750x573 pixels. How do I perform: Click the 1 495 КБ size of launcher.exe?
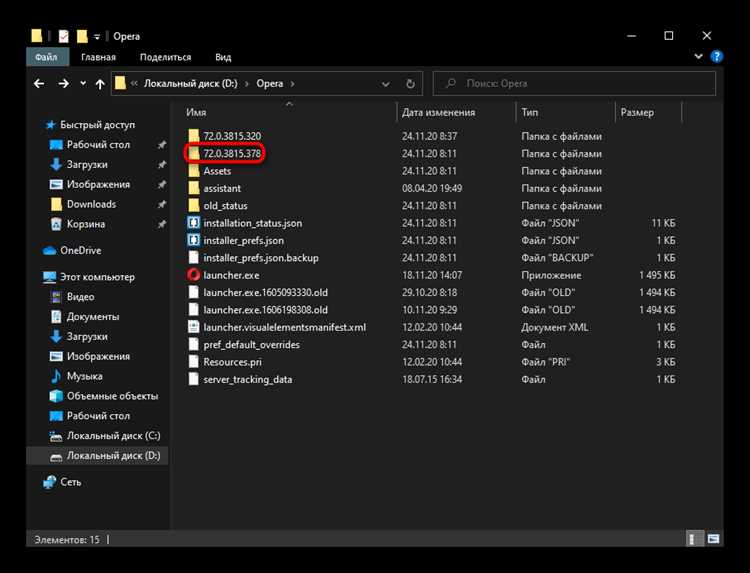click(657, 275)
